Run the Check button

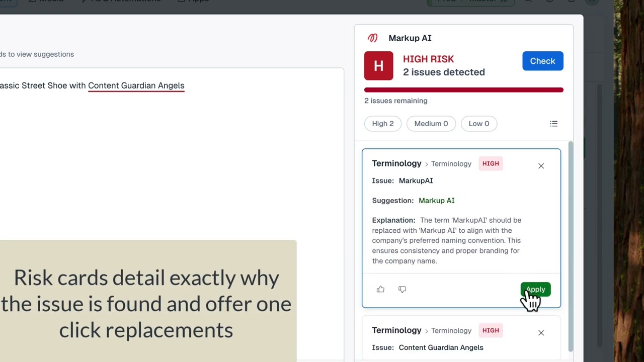click(x=542, y=61)
